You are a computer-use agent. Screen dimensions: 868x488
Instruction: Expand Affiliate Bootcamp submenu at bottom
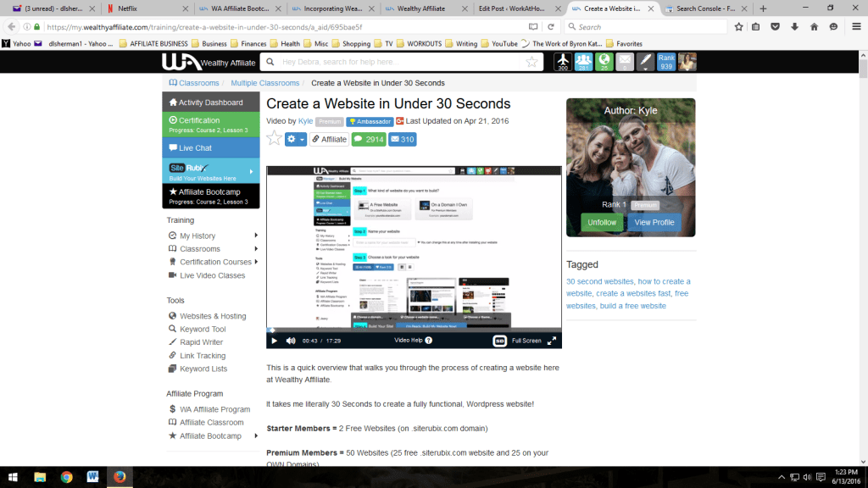[x=256, y=436]
